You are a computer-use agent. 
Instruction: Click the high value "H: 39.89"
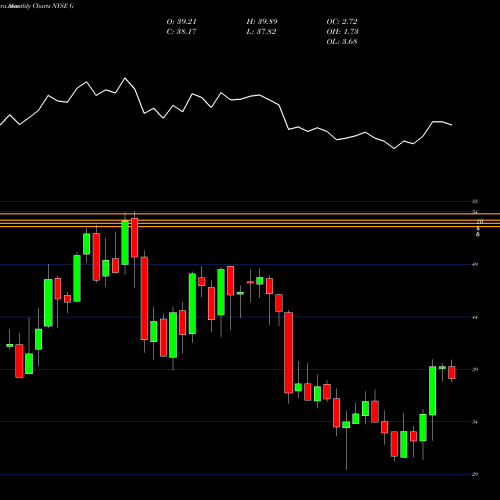tap(262, 22)
